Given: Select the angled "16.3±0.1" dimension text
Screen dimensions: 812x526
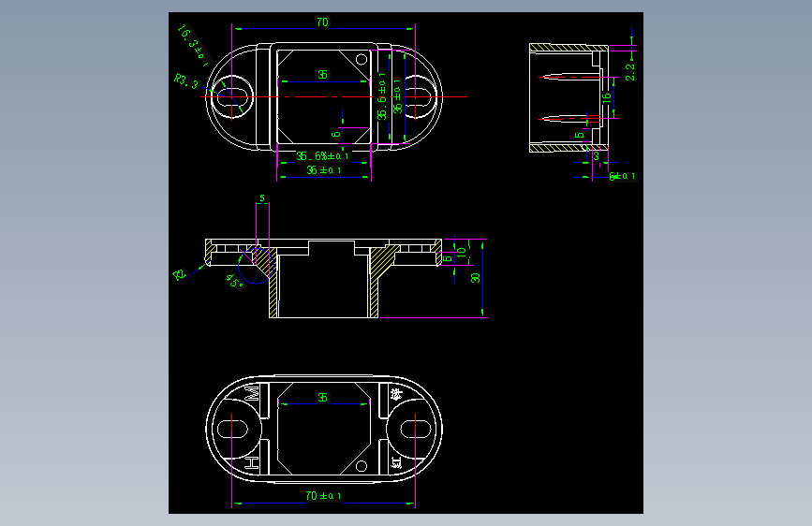Looking at the screenshot, I should click(x=194, y=45).
